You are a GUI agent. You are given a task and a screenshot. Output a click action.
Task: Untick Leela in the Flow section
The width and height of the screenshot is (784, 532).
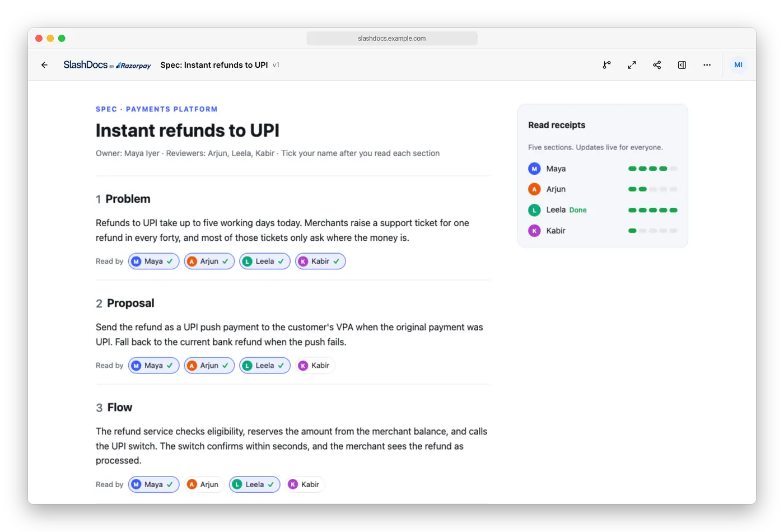point(254,484)
